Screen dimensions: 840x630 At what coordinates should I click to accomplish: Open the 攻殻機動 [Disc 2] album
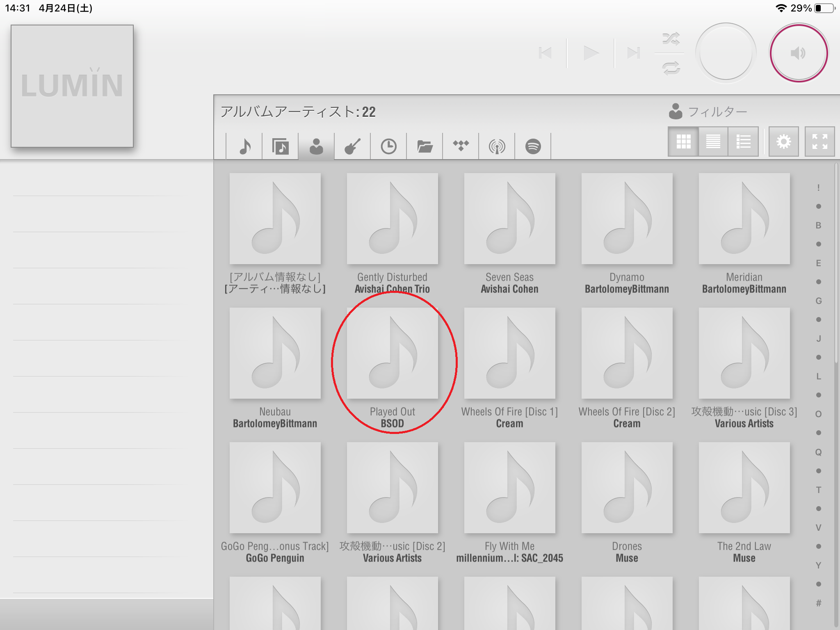pos(393,488)
